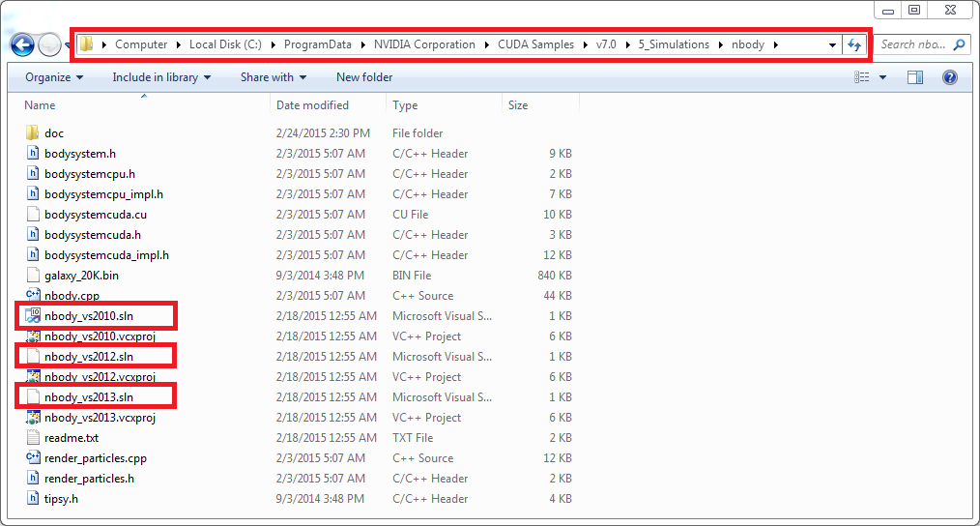Select the nbody_vs2013.vcxproj project icon
The height and width of the screenshot is (526, 980).
tap(32, 418)
